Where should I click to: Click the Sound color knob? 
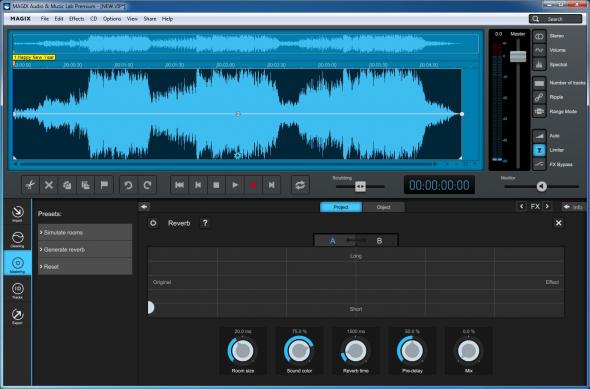(299, 351)
